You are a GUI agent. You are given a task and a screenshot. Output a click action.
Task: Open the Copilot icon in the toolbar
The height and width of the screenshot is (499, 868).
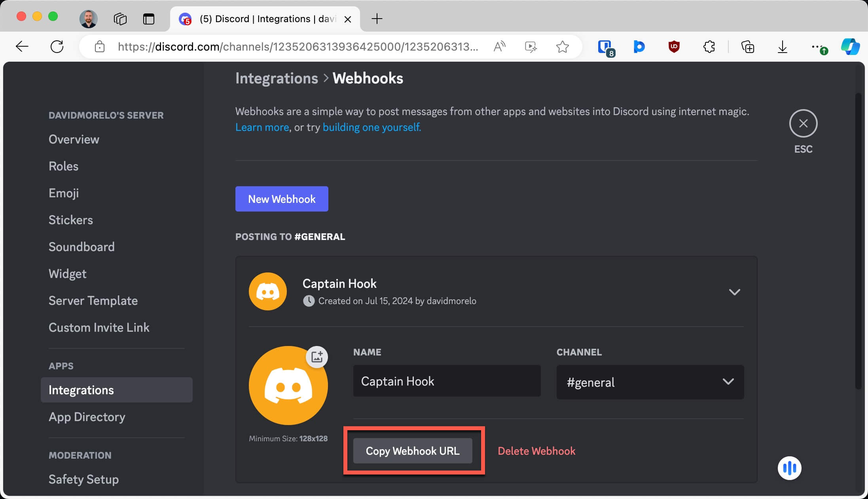851,47
